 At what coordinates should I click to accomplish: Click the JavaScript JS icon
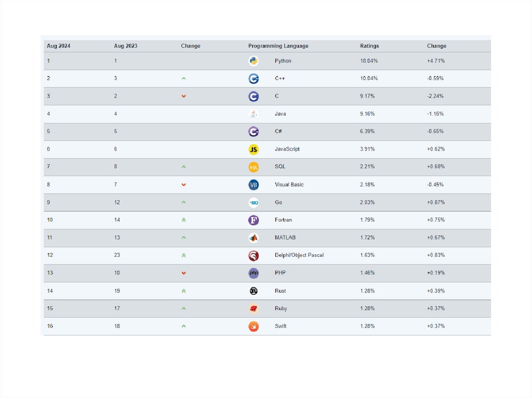[253, 149]
